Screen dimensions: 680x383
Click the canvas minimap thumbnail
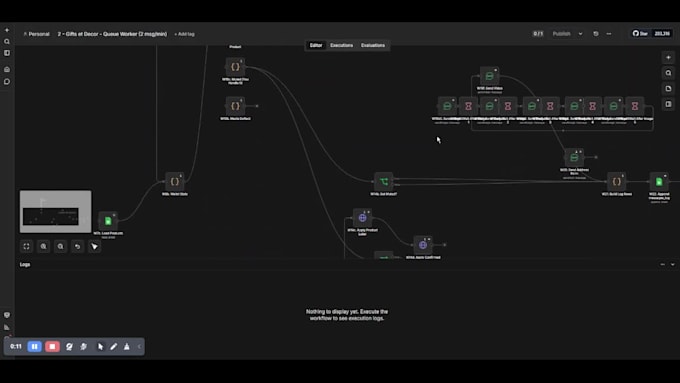(56, 212)
